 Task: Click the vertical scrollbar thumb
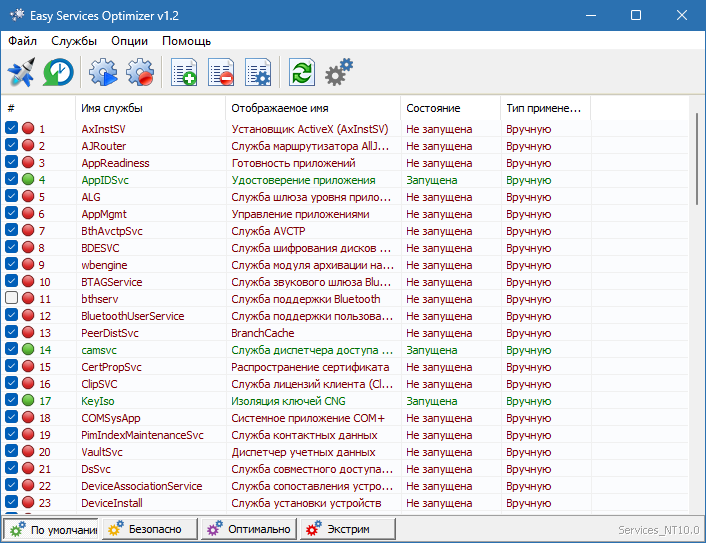click(x=697, y=158)
